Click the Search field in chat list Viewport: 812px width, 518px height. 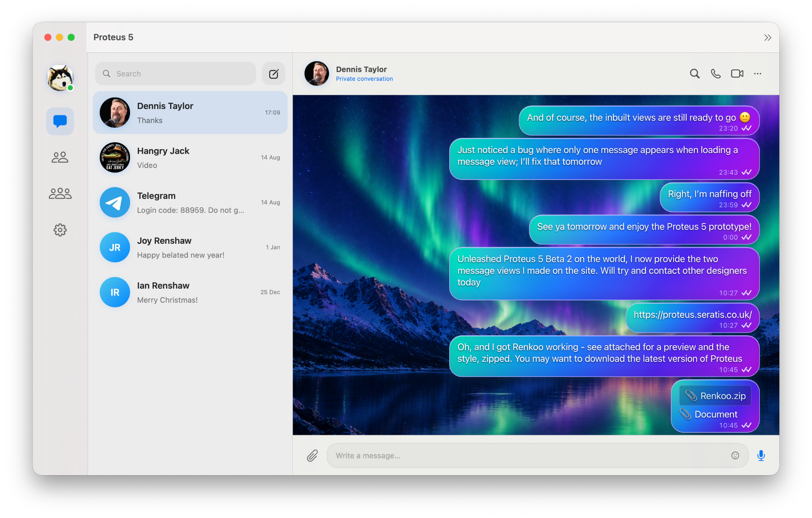(176, 74)
